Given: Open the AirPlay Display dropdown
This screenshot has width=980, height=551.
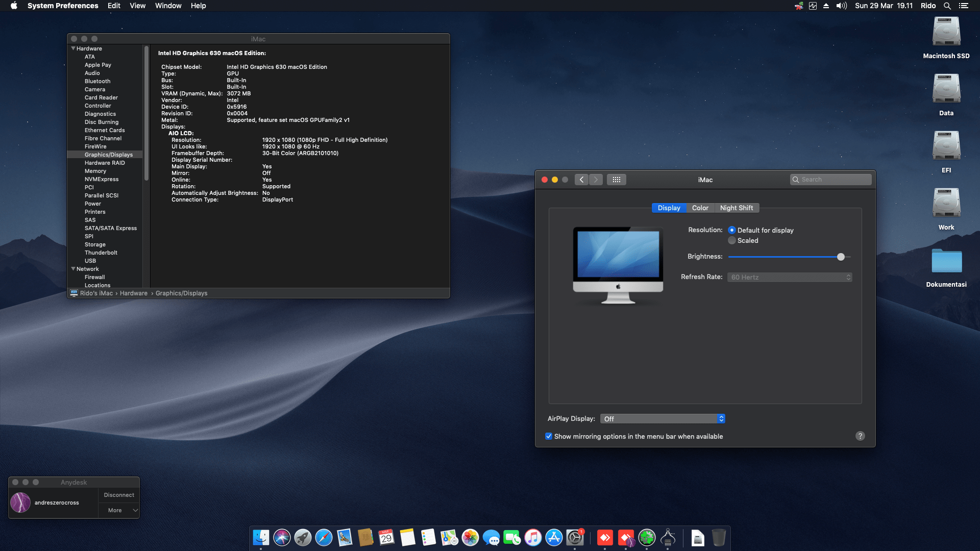Looking at the screenshot, I should [663, 419].
